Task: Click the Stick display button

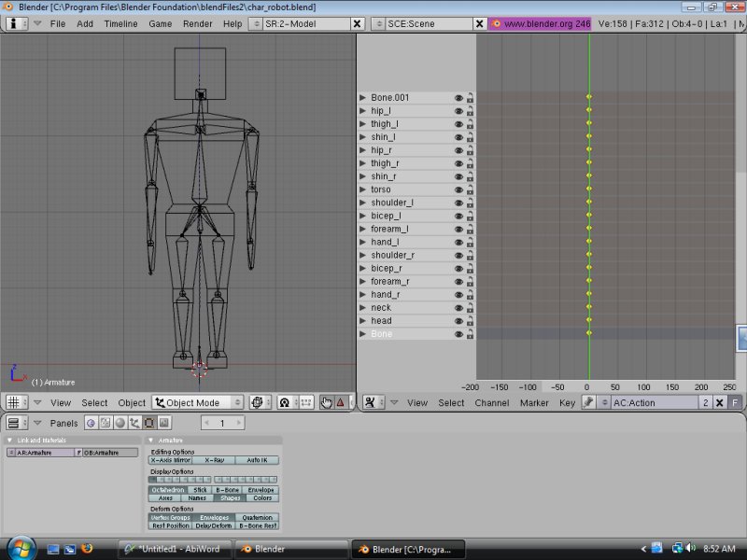Action: (200, 490)
